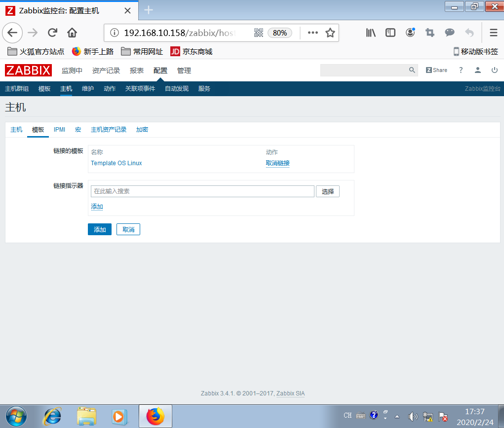Open 新手上路 bookmark
504x428 pixels.
93,51
